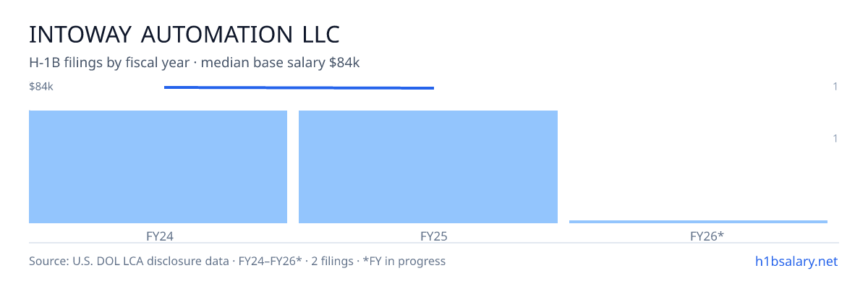Select the dark blue median salary line
This screenshot has height=289, width=868.
[x=299, y=87]
